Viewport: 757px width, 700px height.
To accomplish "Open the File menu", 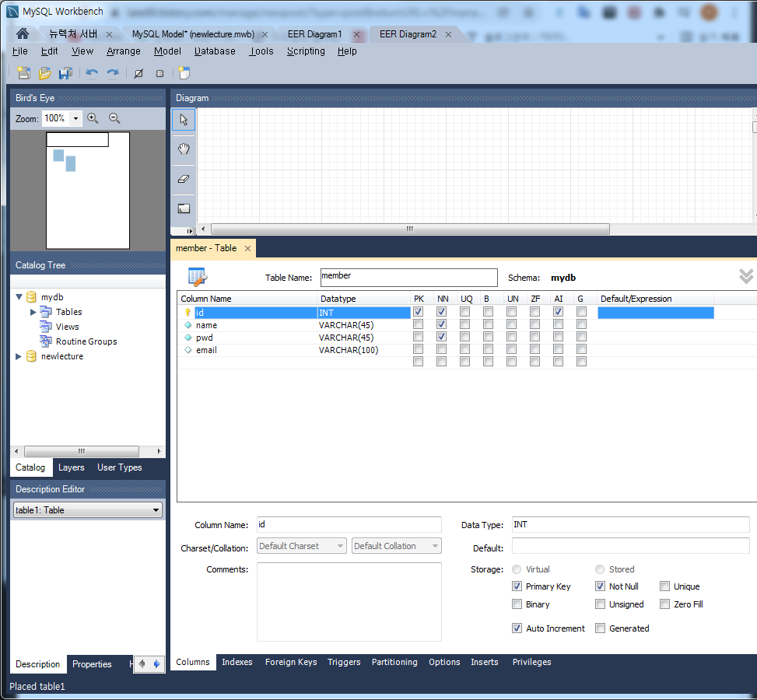I will click(x=19, y=51).
